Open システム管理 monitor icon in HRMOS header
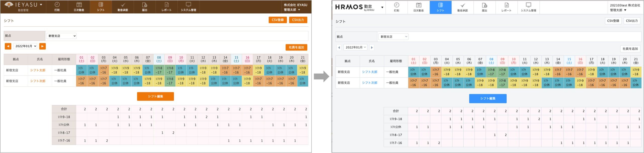644x153 pixels. 528,5
